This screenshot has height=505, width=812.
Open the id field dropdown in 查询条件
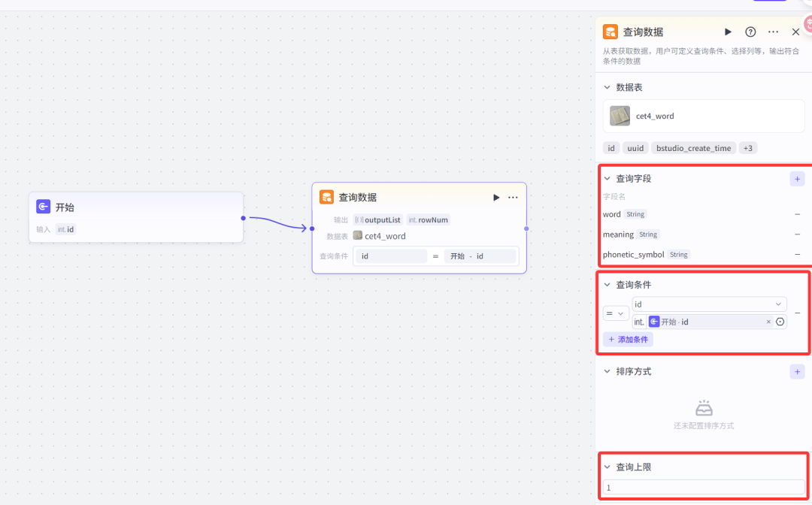click(708, 304)
